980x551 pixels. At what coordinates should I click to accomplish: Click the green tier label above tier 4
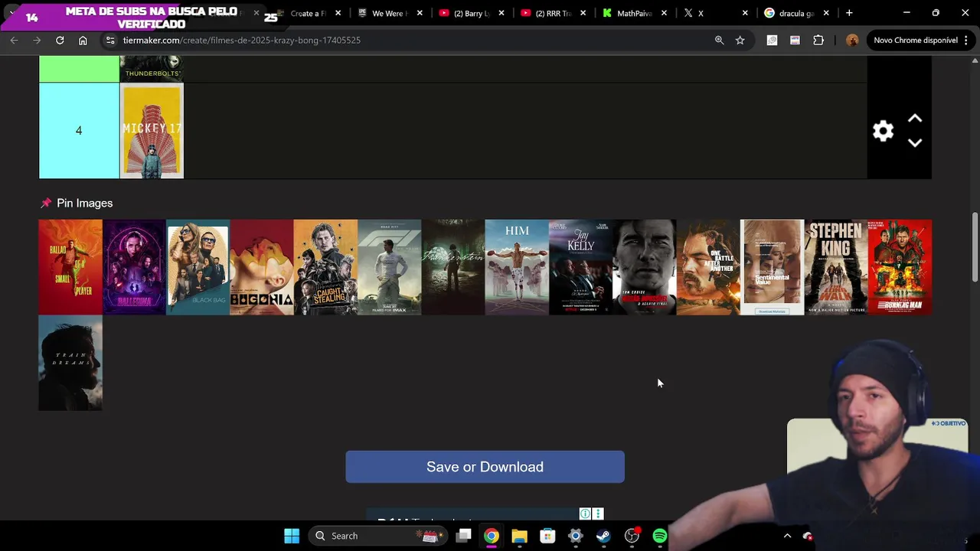pyautogui.click(x=79, y=69)
